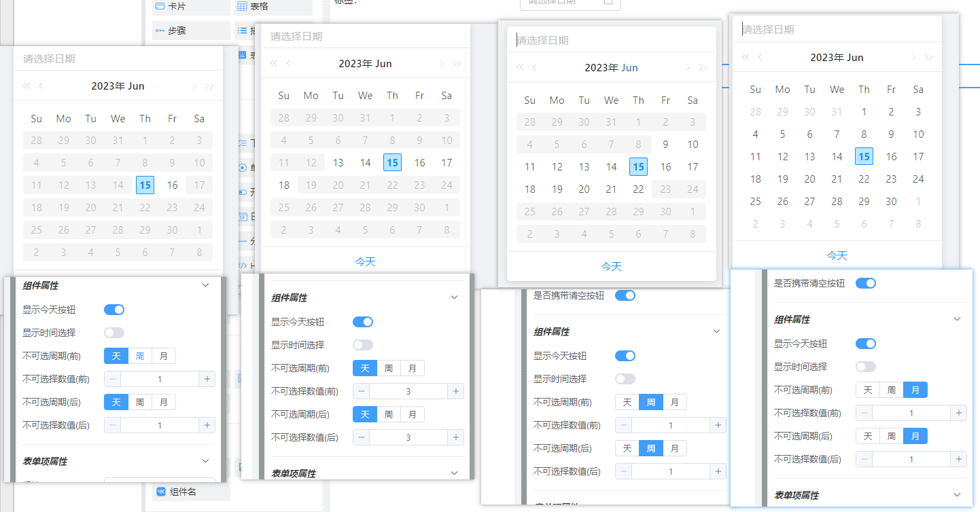Choose 周 for 不可选周期(后) in the 月-selected panel
This screenshot has width=980, height=512.
pos(891,436)
